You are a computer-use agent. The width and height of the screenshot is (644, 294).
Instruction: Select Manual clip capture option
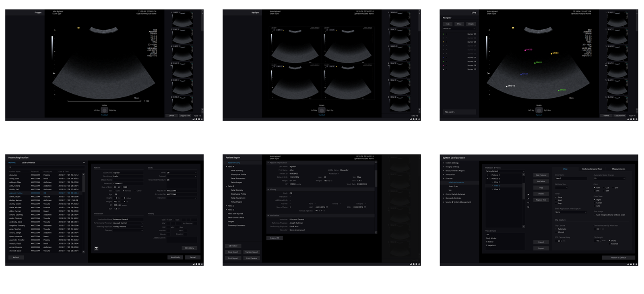556,232
